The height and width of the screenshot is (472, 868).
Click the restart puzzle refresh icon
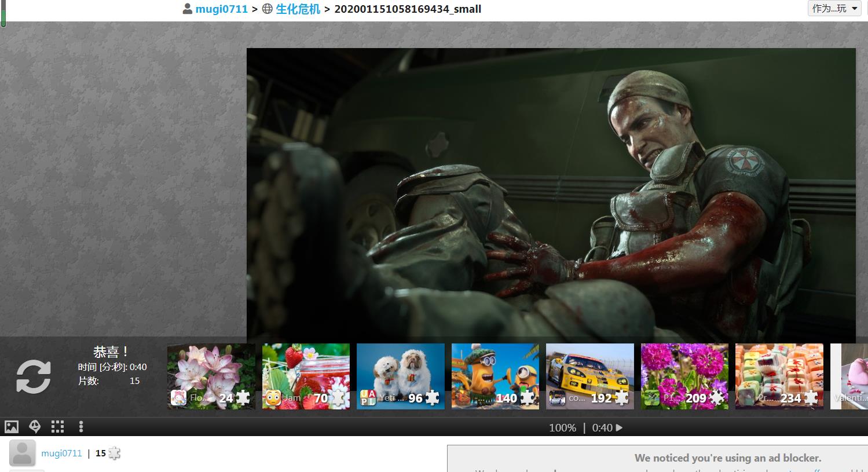[33, 376]
